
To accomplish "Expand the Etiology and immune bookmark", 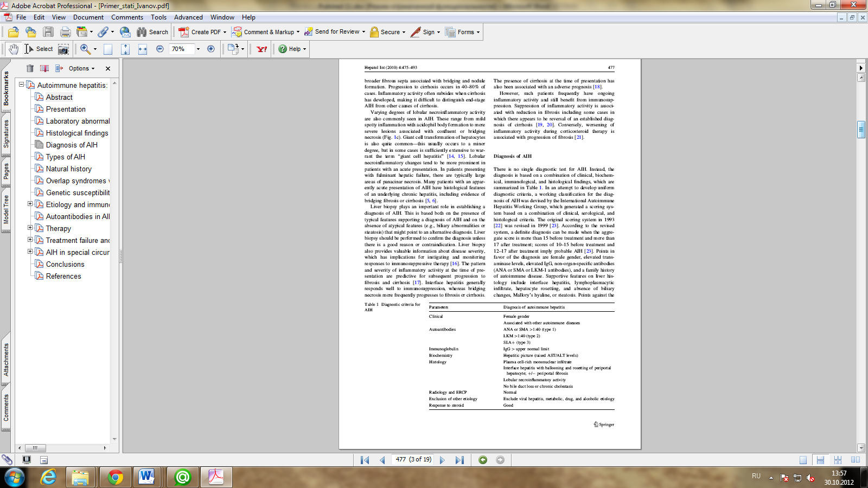I will (30, 204).
